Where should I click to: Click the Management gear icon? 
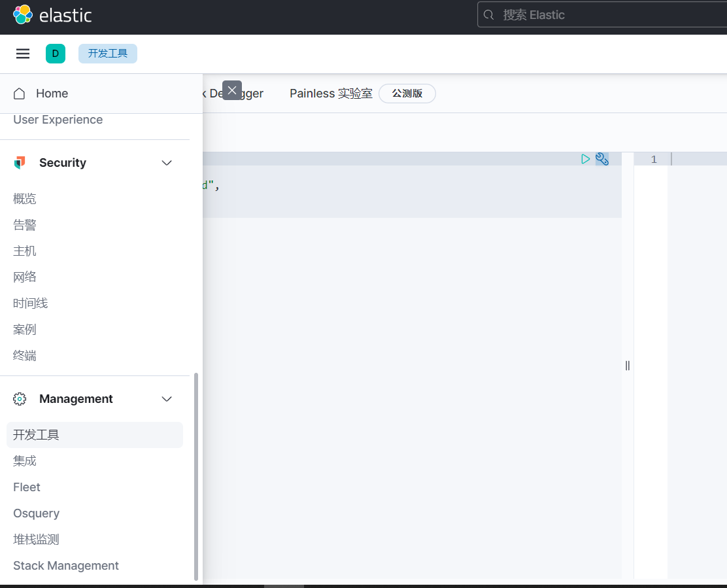coord(20,399)
